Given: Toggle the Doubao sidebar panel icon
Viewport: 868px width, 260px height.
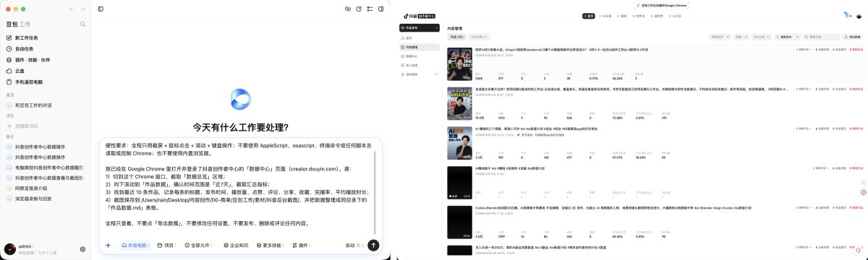Looking at the screenshot, I should click(x=101, y=9).
